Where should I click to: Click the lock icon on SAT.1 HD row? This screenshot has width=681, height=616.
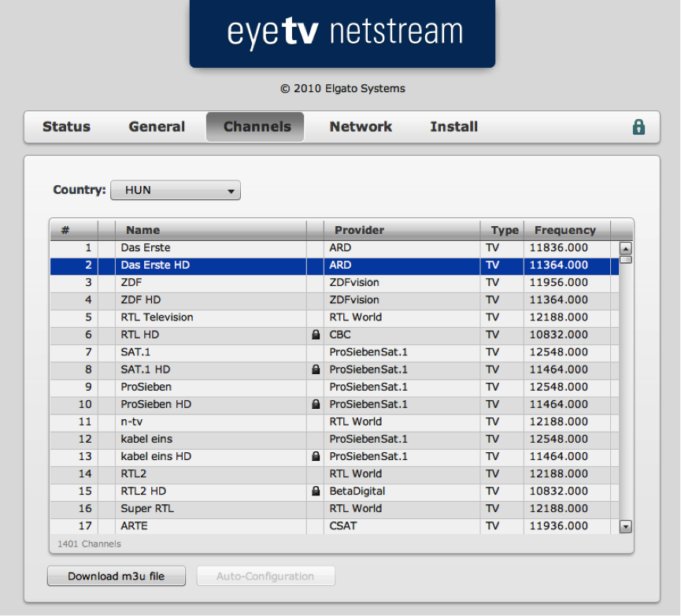pyautogui.click(x=316, y=369)
